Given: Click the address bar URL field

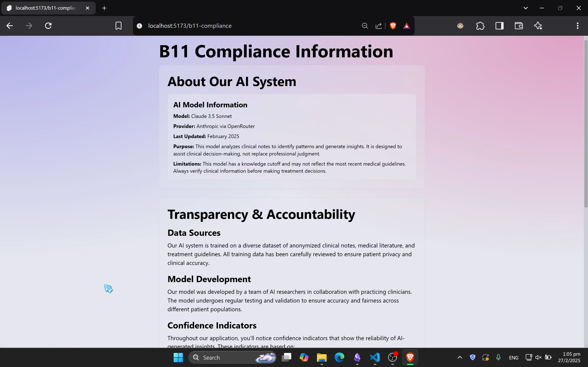Looking at the screenshot, I should tap(243, 26).
